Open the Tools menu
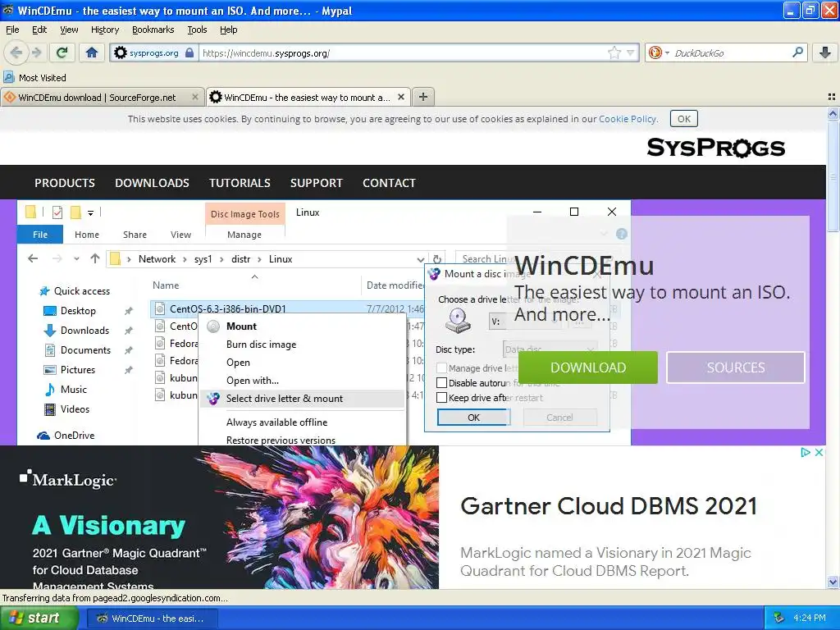The height and width of the screenshot is (630, 840). [197, 30]
